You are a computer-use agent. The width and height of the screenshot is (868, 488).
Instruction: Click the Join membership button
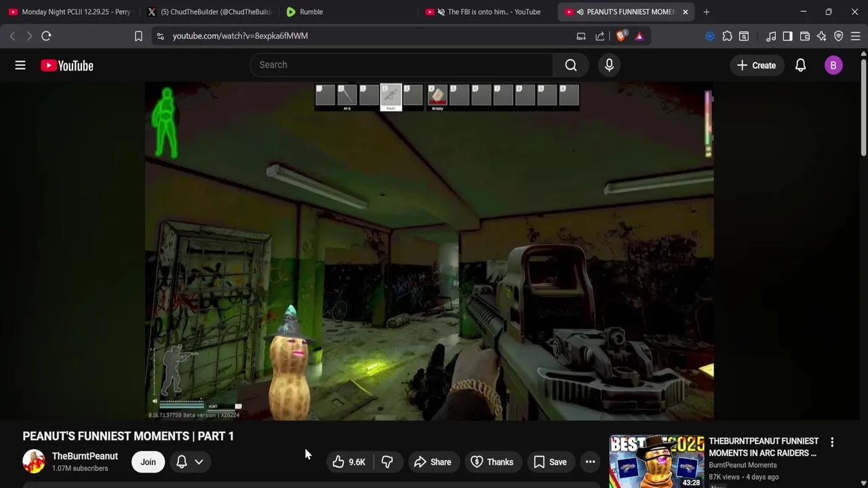[x=148, y=462]
